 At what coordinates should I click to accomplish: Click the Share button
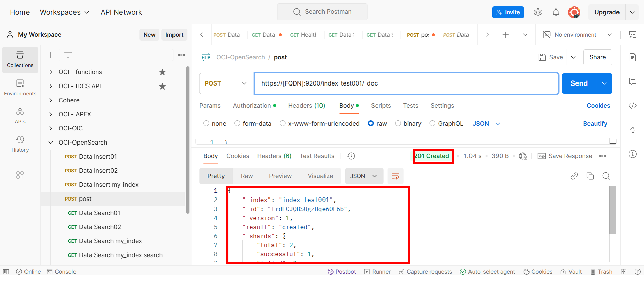(598, 57)
